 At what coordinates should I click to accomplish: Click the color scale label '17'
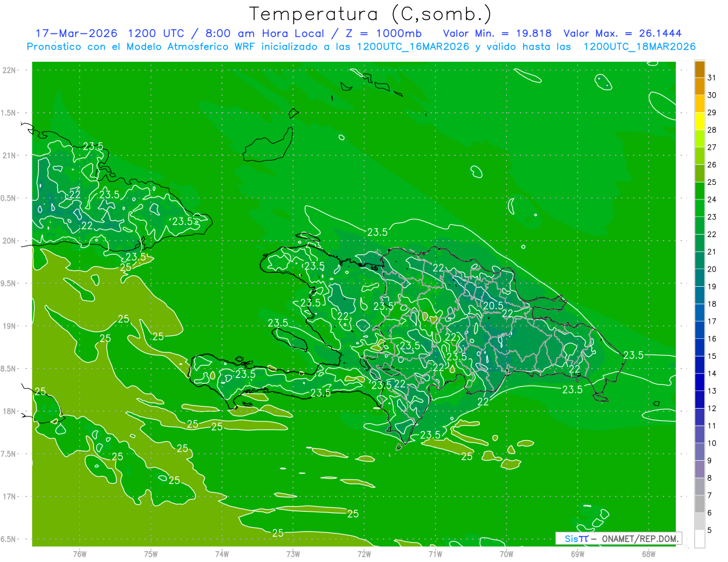tap(712, 321)
